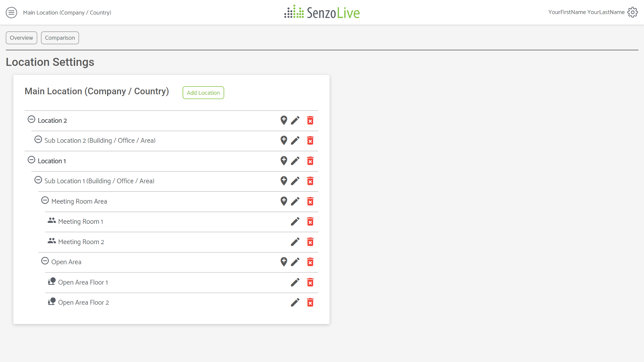Click YourFirstName YourLastName user name
The height and width of the screenshot is (362, 644).
click(x=586, y=12)
